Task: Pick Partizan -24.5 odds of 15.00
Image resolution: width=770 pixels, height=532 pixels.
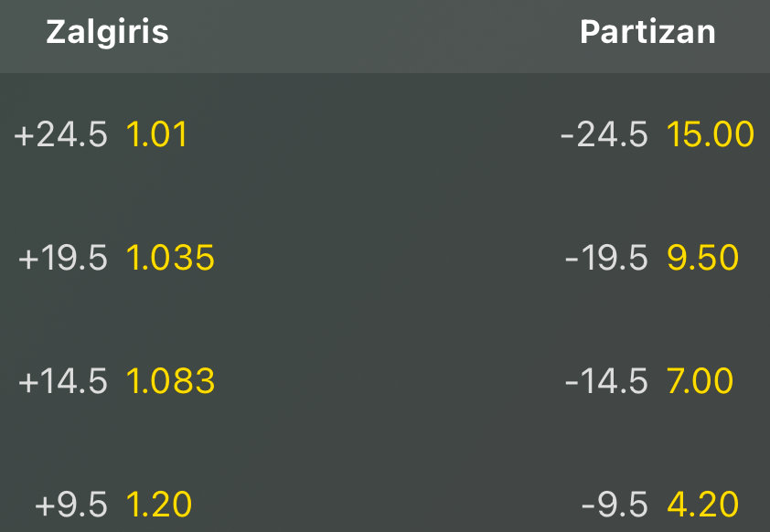Action: 711,135
